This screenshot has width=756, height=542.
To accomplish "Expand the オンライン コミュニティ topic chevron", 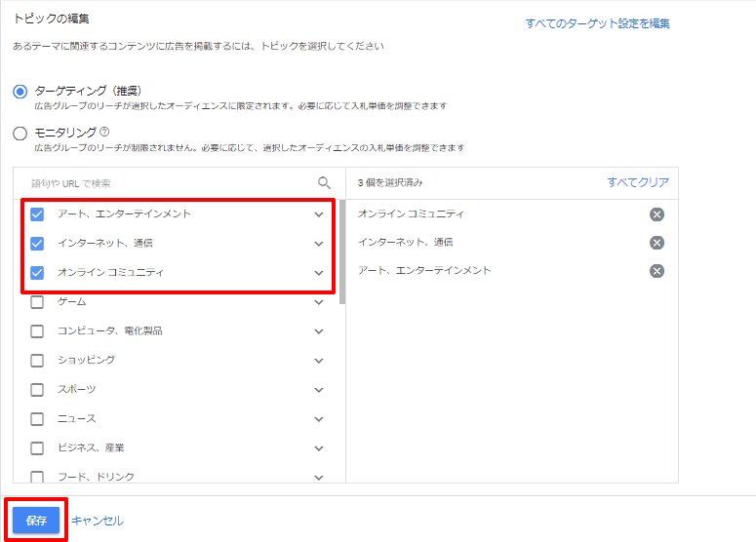I will [x=319, y=273].
